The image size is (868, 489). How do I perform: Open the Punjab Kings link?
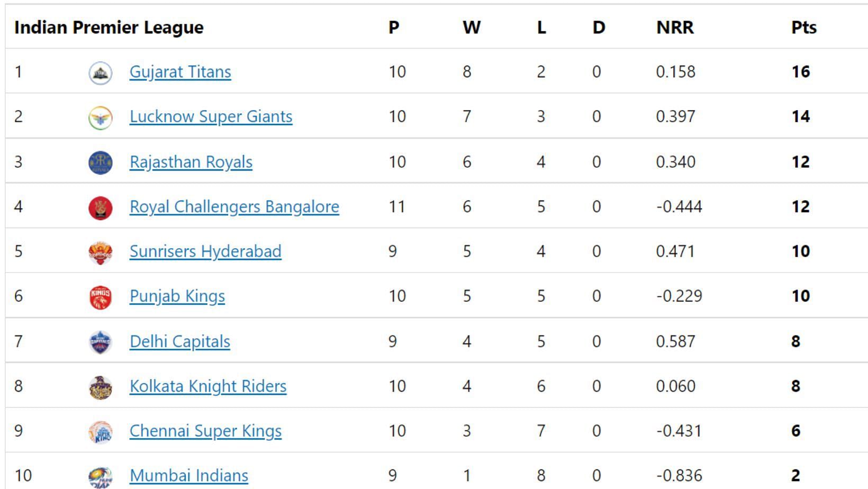pos(177,296)
